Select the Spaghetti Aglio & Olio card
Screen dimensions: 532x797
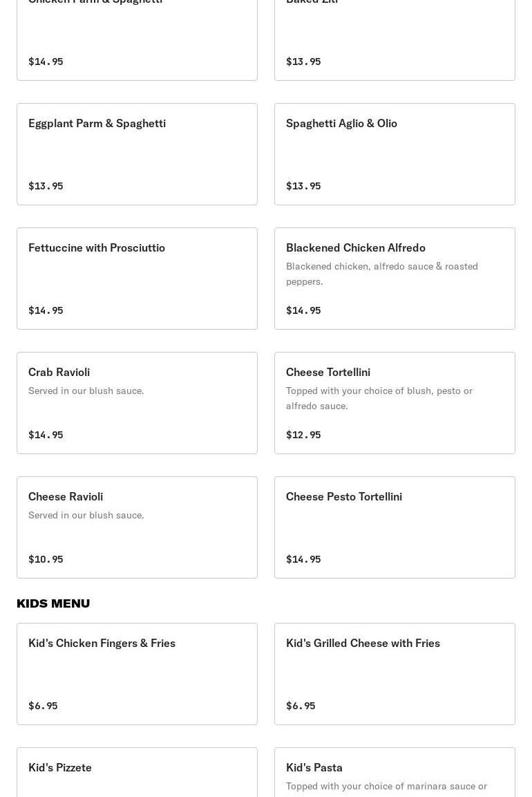(x=395, y=154)
